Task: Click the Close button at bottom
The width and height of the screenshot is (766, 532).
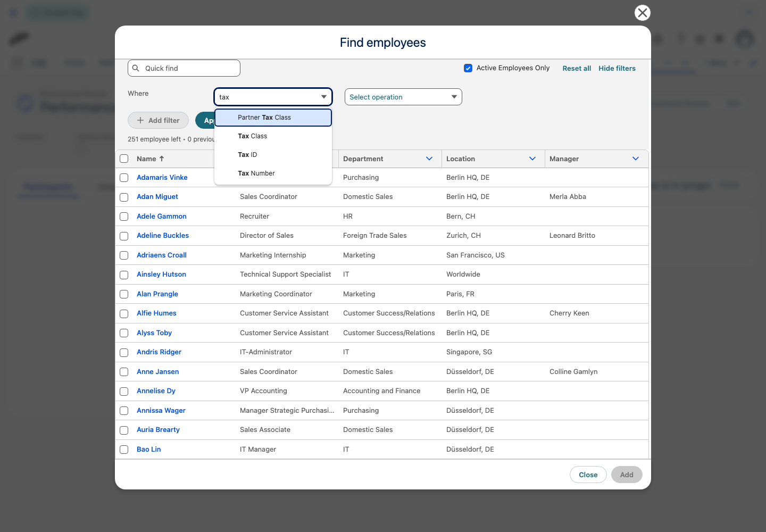Action: pyautogui.click(x=588, y=475)
